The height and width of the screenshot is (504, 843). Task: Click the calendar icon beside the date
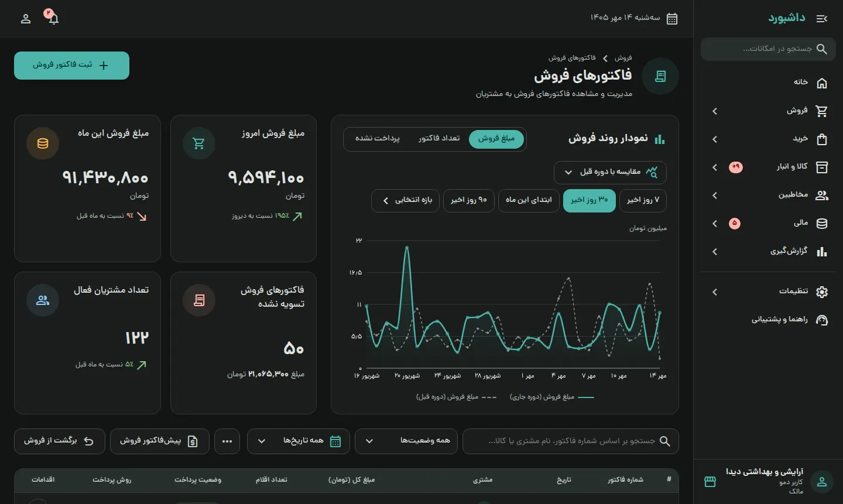(x=672, y=19)
